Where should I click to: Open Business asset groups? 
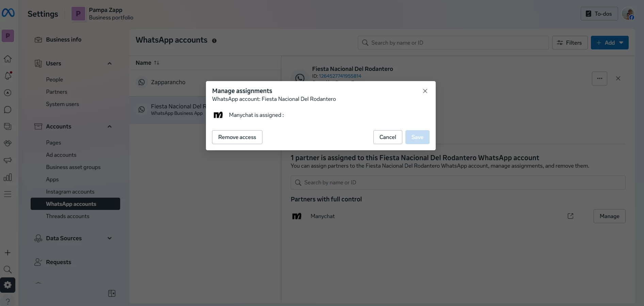pos(73,167)
